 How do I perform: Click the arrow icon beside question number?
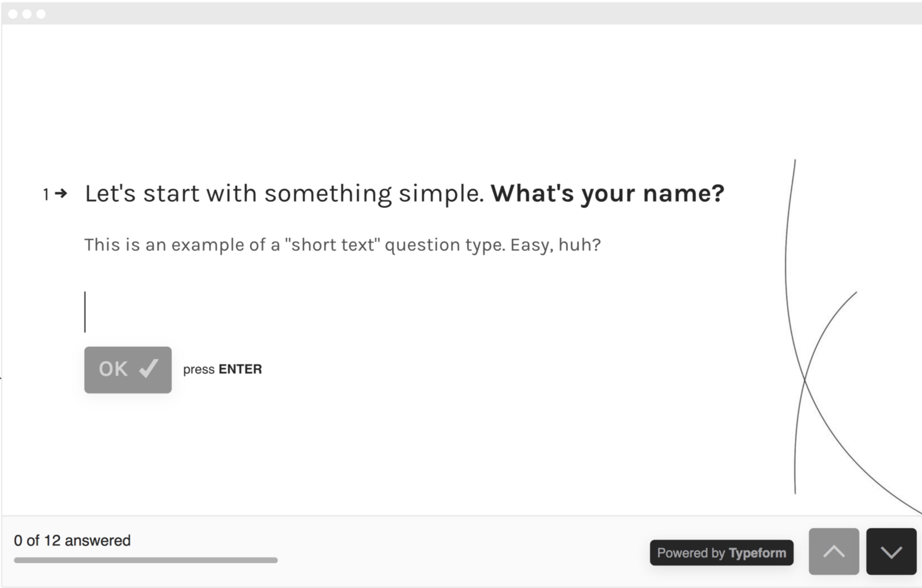tap(61, 194)
